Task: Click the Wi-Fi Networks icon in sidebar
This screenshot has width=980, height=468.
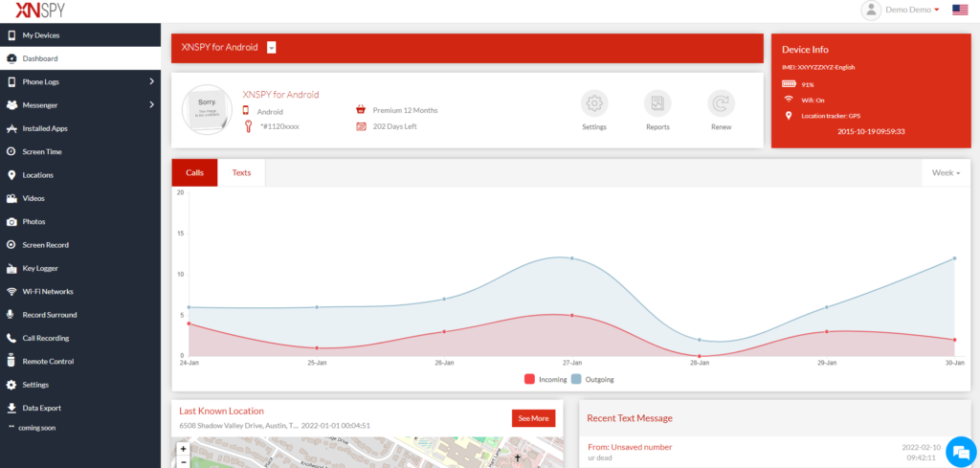Action: (x=11, y=292)
